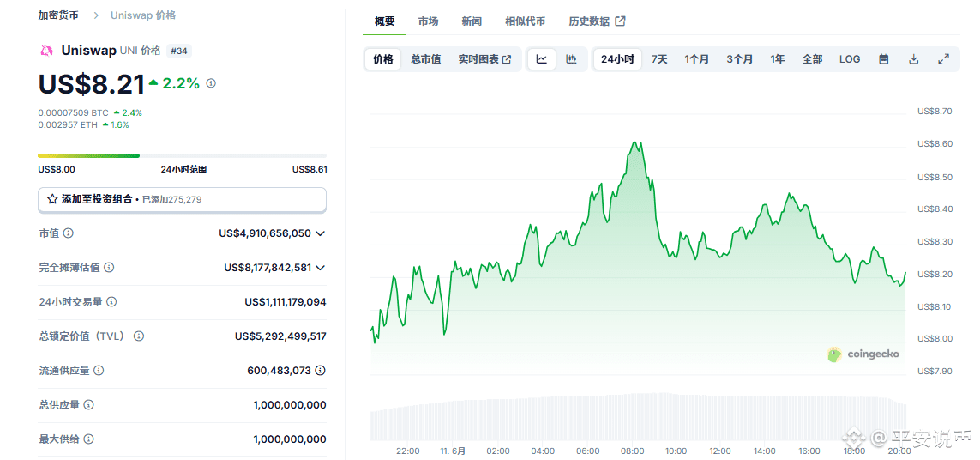The image size is (980, 460).
Task: Click the Uniswap 价格 breadcrumb
Action: pyautogui.click(x=143, y=15)
